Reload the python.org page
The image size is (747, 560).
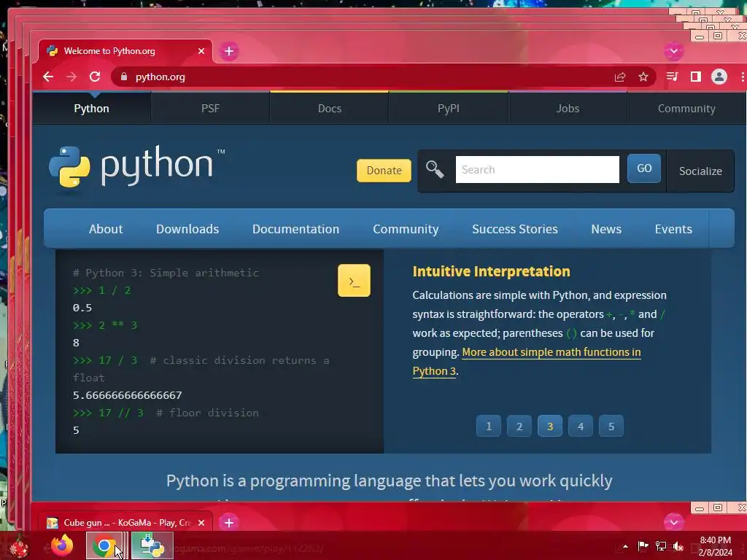tap(95, 77)
